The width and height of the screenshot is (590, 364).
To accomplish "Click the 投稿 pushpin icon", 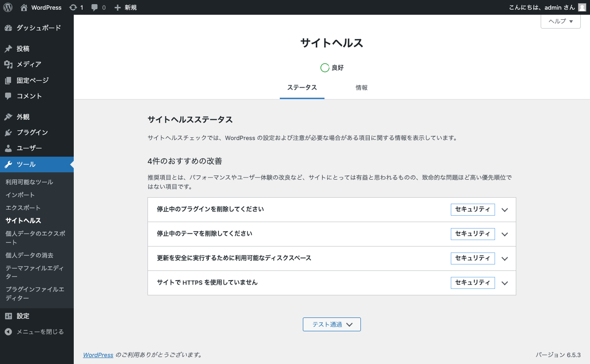I will (x=8, y=49).
